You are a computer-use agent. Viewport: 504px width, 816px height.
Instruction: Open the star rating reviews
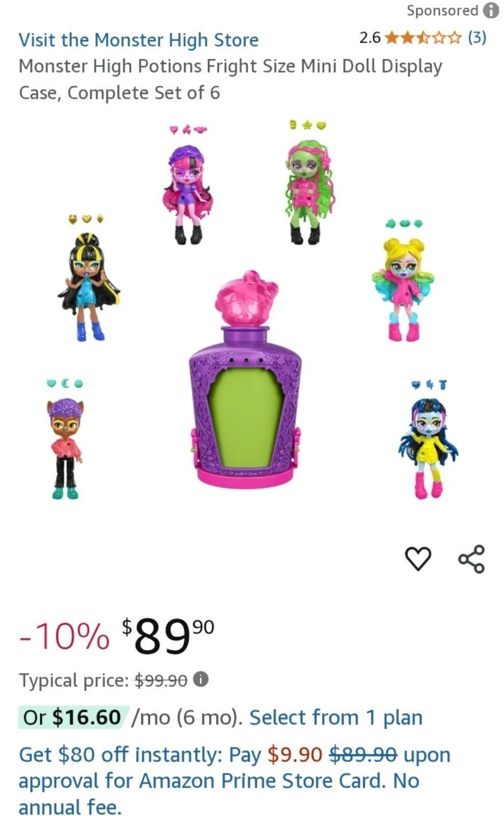[x=423, y=38]
